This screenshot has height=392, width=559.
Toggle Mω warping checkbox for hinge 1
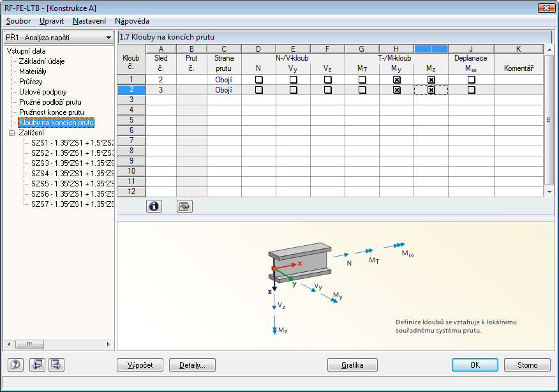pyautogui.click(x=472, y=80)
